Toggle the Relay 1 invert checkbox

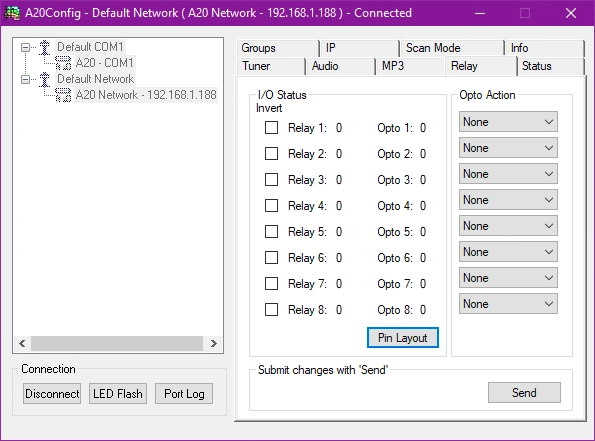point(271,128)
